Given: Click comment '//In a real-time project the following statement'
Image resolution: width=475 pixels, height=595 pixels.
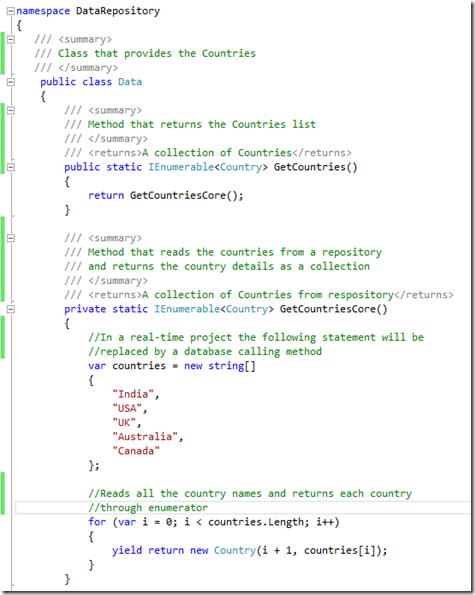Looking at the screenshot, I should 256,338.
